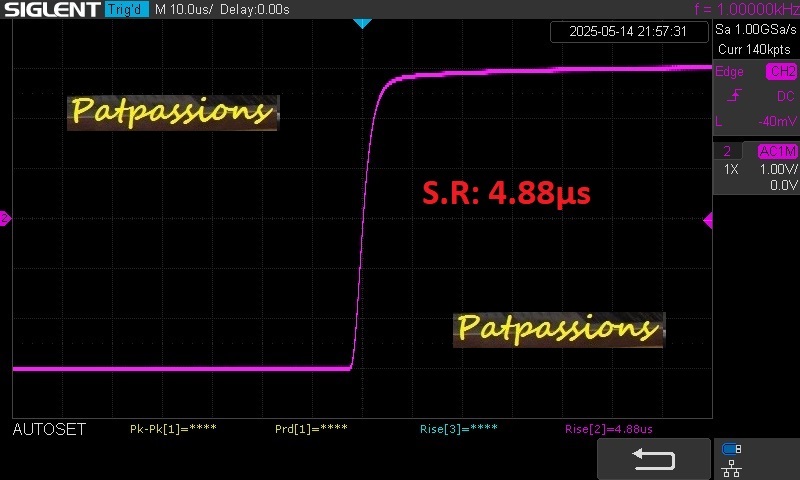Click the channel 2 number box

[727, 151]
